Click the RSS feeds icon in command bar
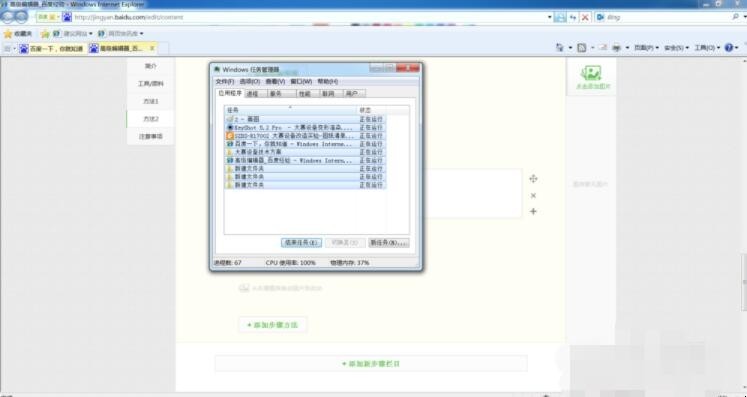 pyautogui.click(x=582, y=48)
